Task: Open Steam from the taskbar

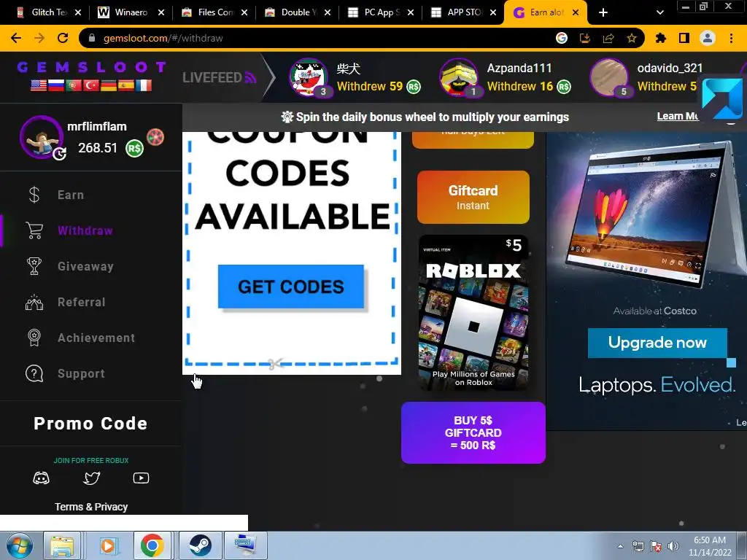Action: click(x=201, y=545)
